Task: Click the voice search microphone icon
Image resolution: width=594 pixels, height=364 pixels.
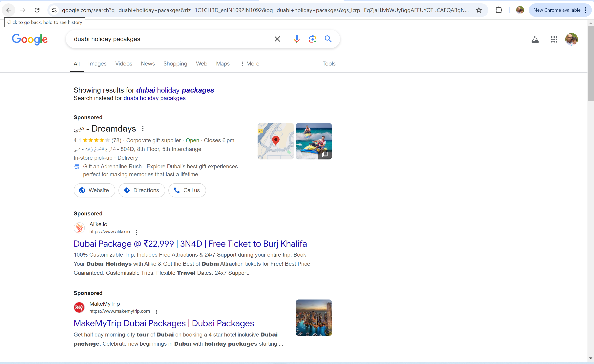Action: pos(297,39)
